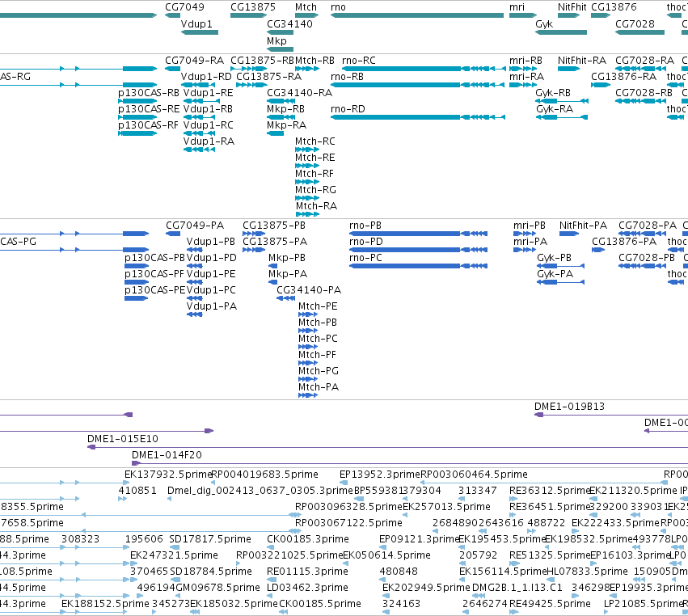688x616 pixels.
Task: Select EST RP004019683.5prime
Action: [x=264, y=475]
